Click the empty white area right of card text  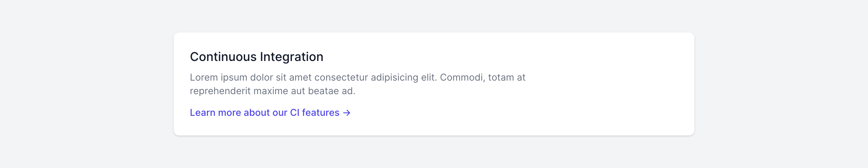tap(610, 85)
